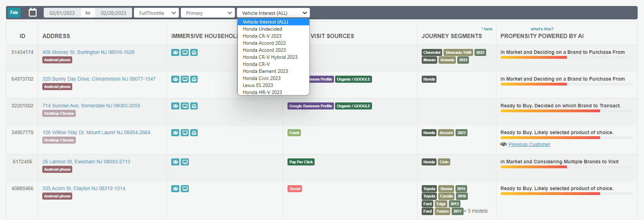Viewport: 644px width, 220px height.
Task: Open the Previous Customer link
Action: pos(529,144)
